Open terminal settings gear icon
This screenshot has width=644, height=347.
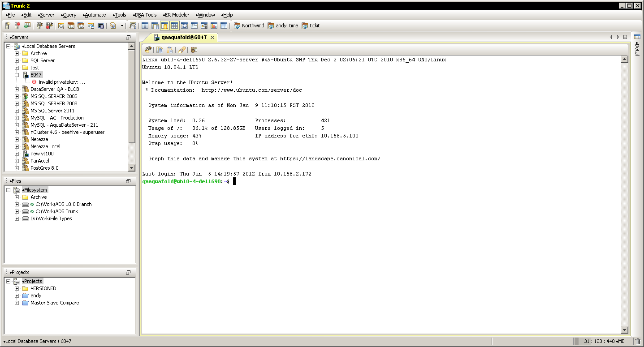tap(194, 50)
